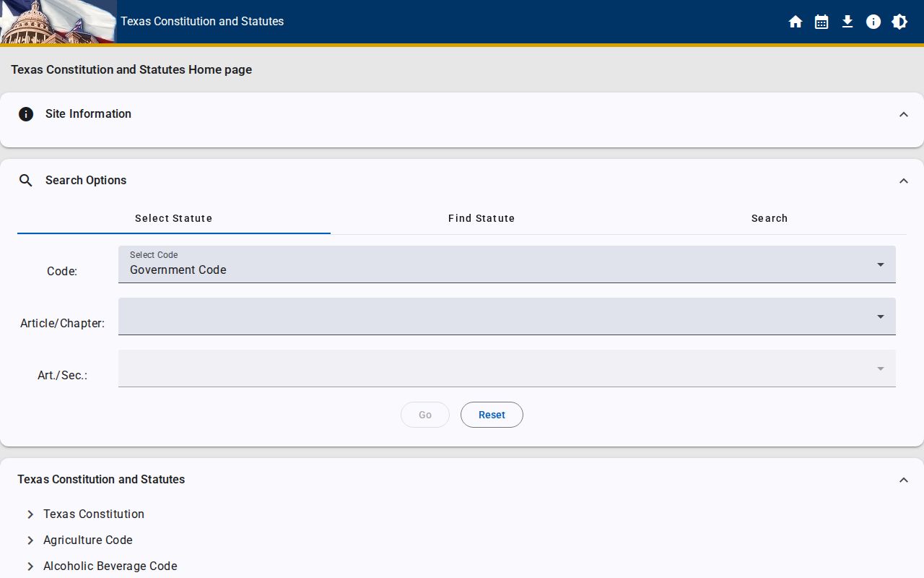Toggle theme brightness icon
The image size is (924, 578).
(x=899, y=22)
